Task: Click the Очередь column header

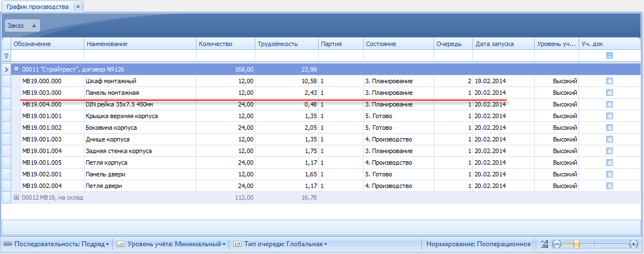Action: tap(453, 44)
